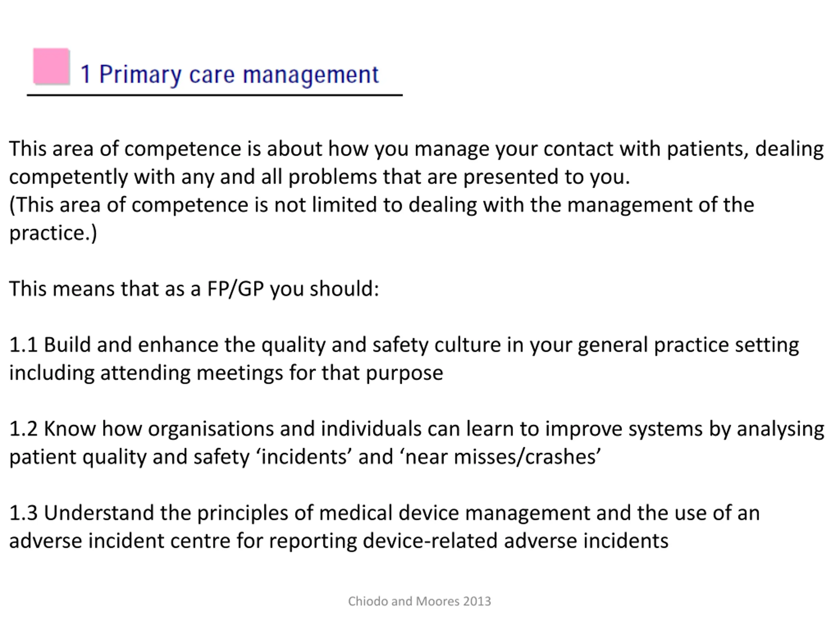Click item 1.2 'Know how organisations' line
This screenshot has height=630, width=840.
coord(417,429)
